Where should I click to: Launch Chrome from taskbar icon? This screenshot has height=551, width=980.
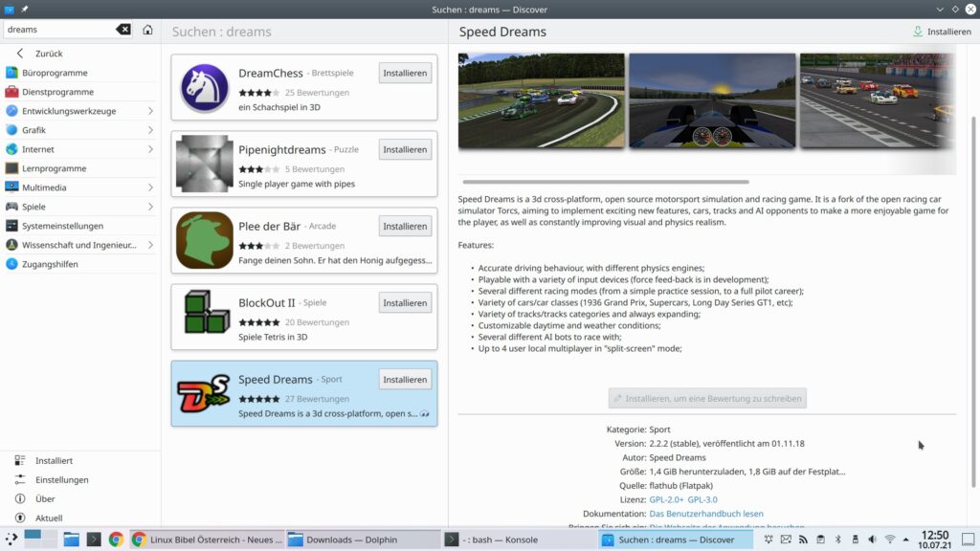click(x=116, y=540)
